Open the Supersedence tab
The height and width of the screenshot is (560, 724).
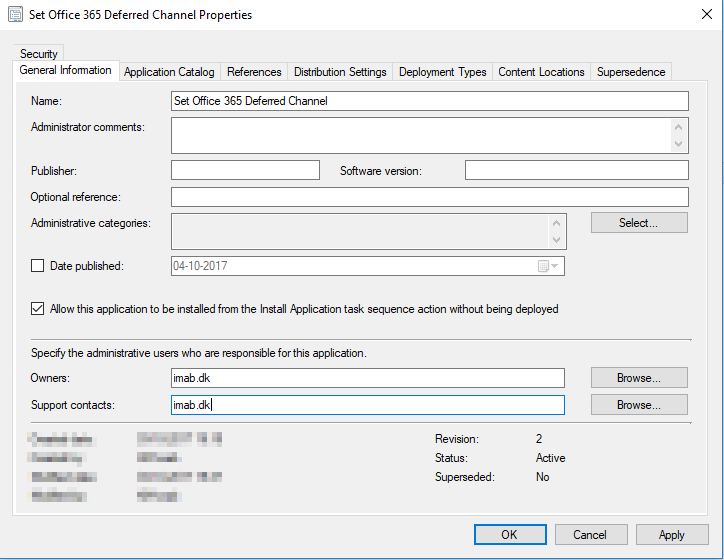[631, 72]
